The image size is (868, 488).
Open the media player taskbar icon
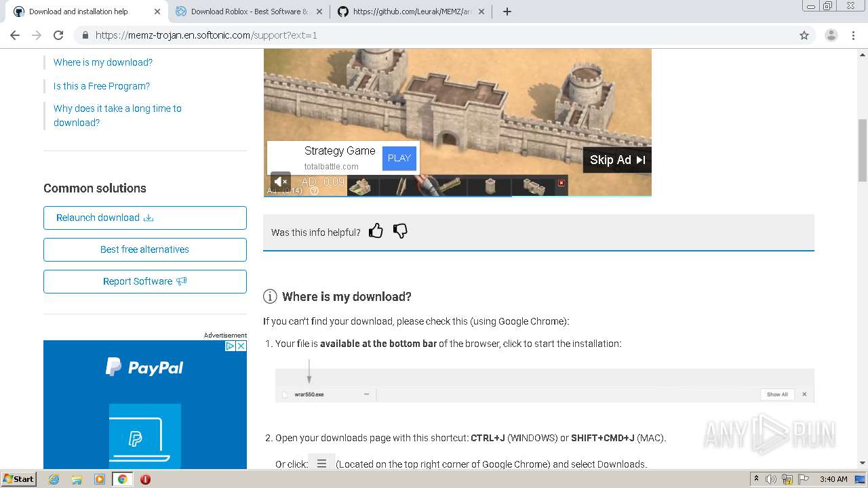click(100, 479)
